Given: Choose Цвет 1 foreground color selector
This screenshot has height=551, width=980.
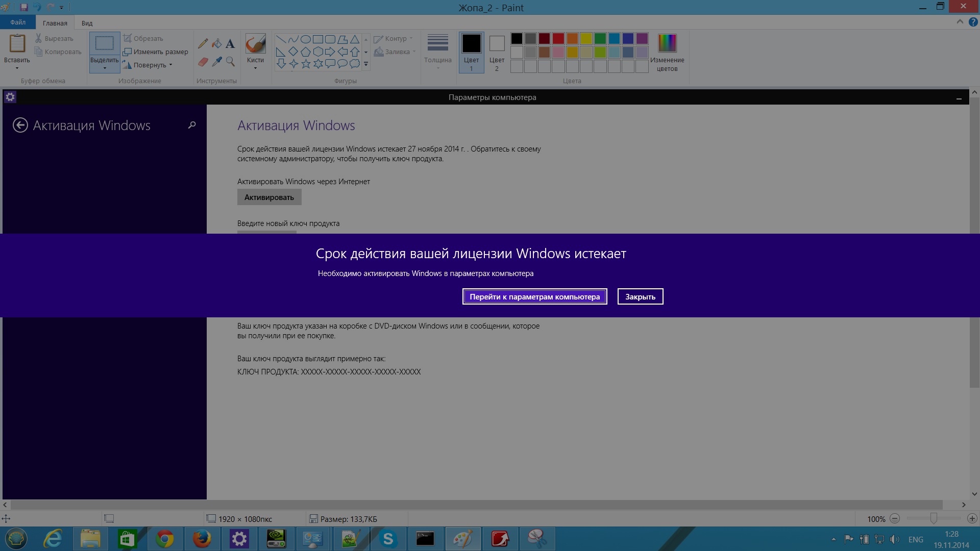Looking at the screenshot, I should coord(471,53).
